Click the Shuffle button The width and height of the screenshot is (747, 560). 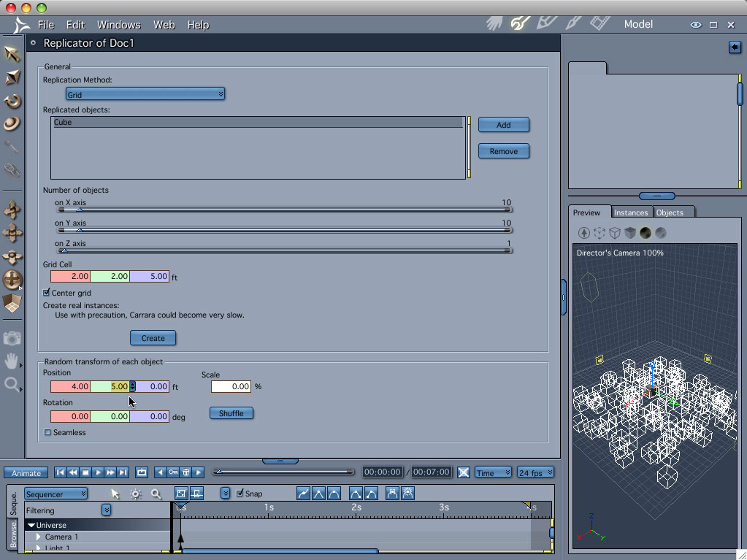(x=231, y=413)
